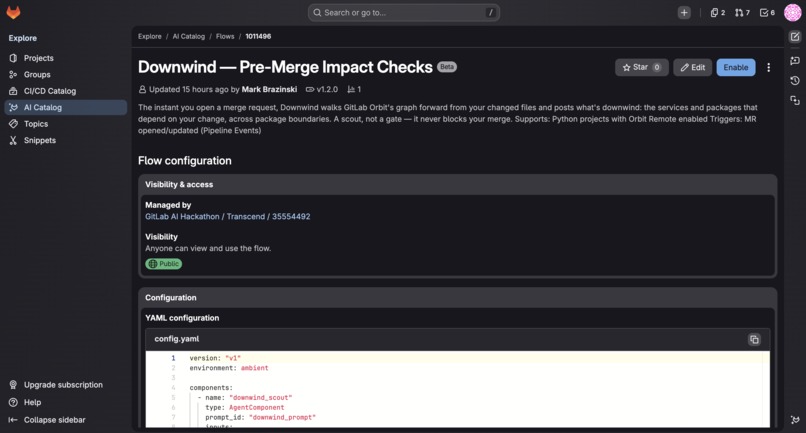The image size is (806, 433).
Task: Open Projects in the sidebar
Action: point(65,58)
